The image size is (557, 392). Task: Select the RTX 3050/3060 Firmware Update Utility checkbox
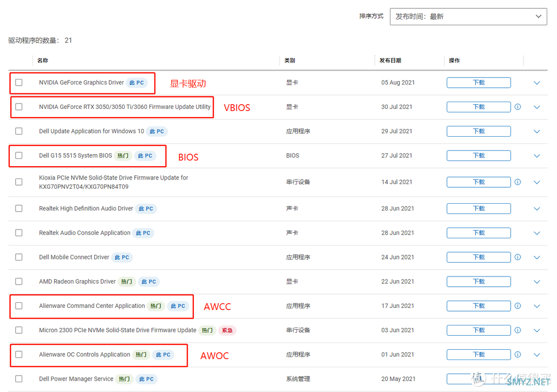click(x=19, y=107)
